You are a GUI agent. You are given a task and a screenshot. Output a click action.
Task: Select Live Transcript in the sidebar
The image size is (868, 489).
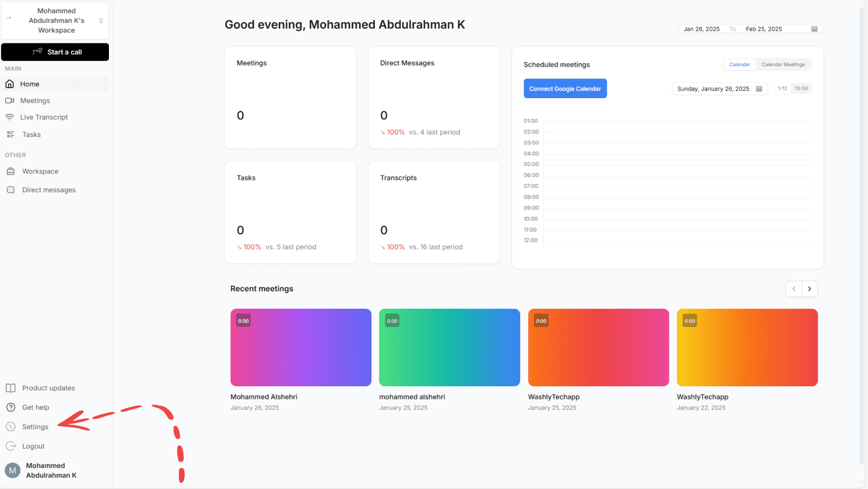pyautogui.click(x=43, y=117)
